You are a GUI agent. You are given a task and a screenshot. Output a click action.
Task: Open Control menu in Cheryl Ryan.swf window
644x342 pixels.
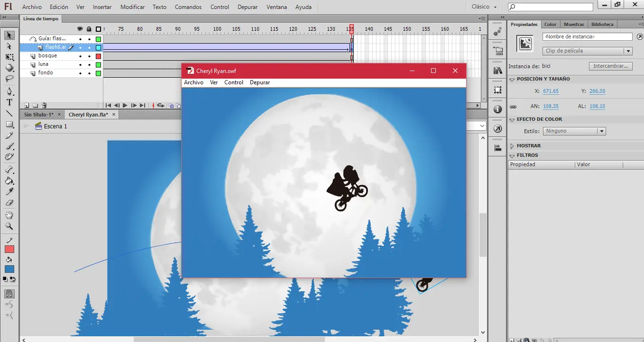234,82
